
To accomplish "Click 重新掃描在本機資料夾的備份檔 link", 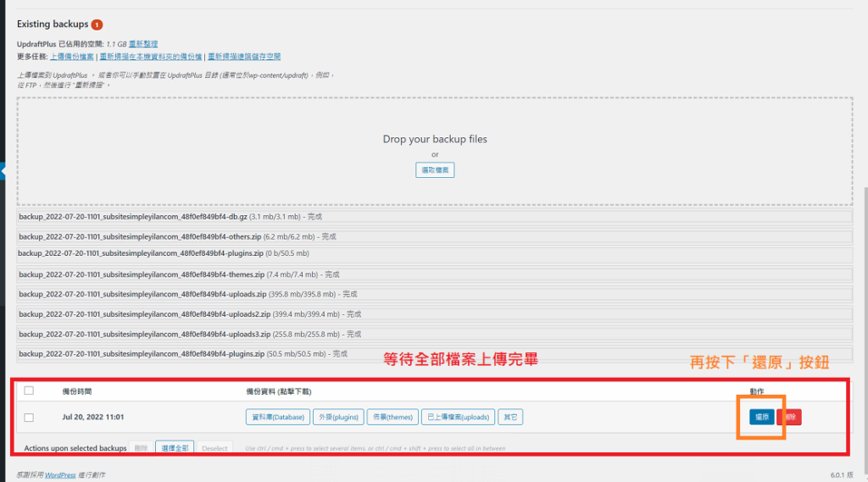I will point(151,57).
